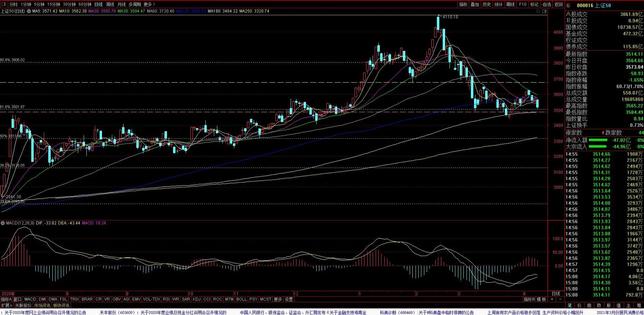Click the right sidebar collapse icon
This screenshot has width=644, height=315.
pos(544,11)
